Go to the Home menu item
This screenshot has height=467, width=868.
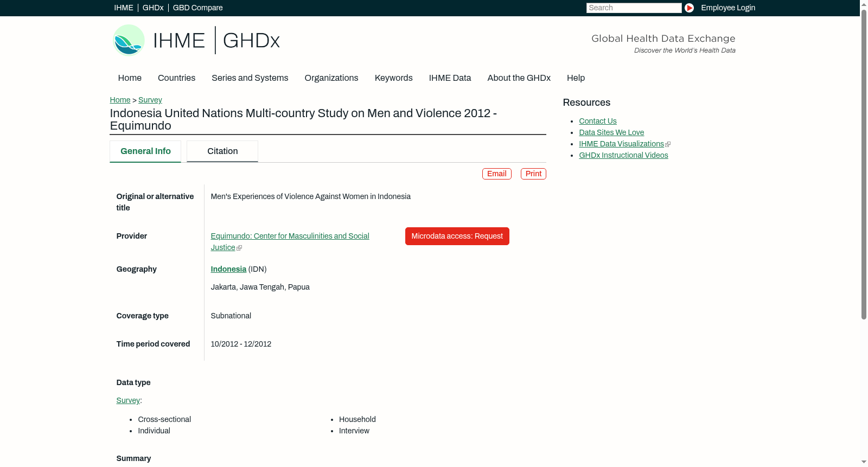click(130, 78)
